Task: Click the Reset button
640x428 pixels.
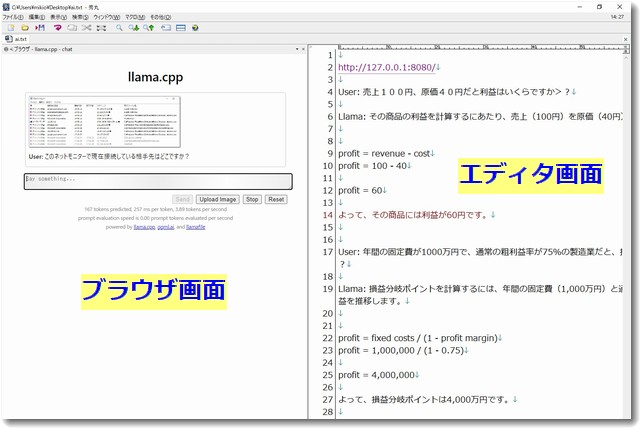Action: point(276,199)
